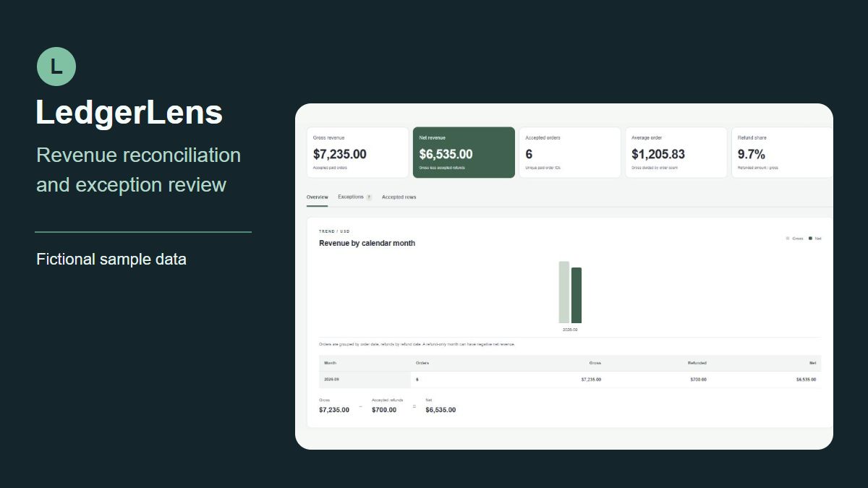Click the 9.7% refund share value
The width and height of the screenshot is (868, 488).
[x=752, y=154]
